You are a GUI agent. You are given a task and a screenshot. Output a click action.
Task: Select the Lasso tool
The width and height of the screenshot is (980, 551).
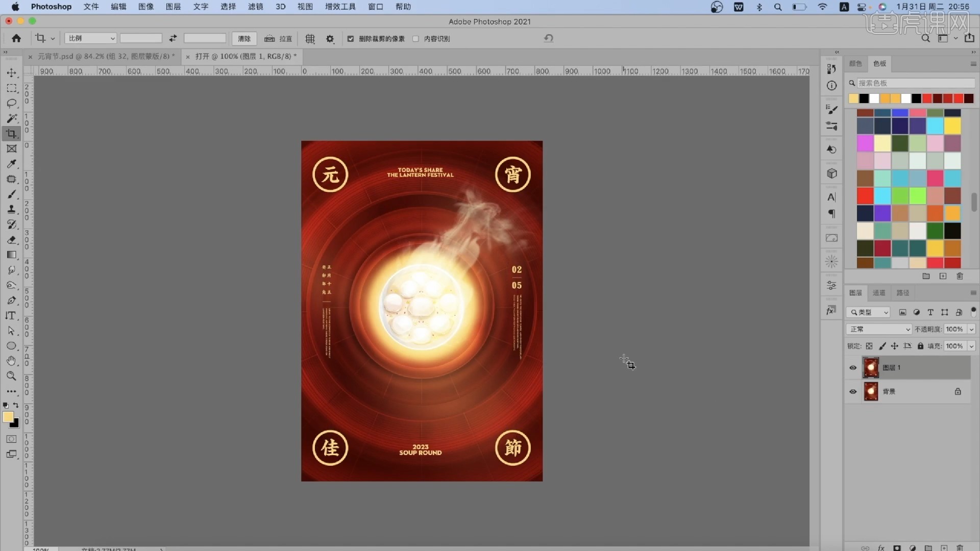pyautogui.click(x=11, y=103)
